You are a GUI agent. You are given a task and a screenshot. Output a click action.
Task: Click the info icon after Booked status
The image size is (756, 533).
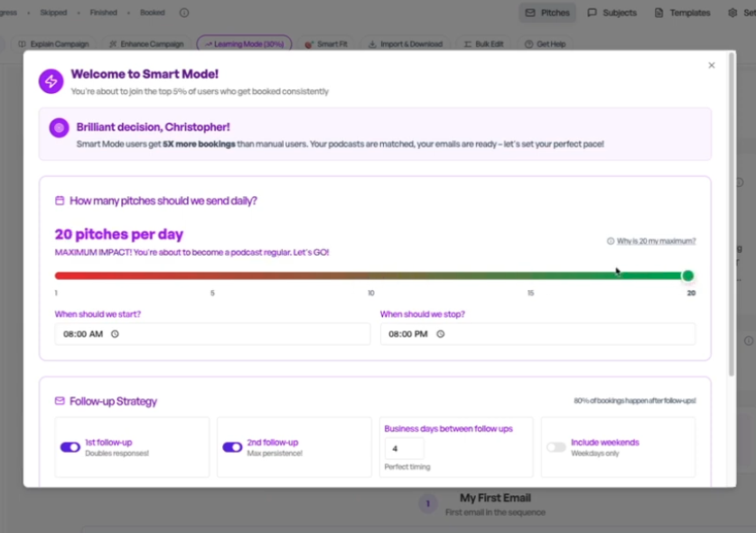184,13
